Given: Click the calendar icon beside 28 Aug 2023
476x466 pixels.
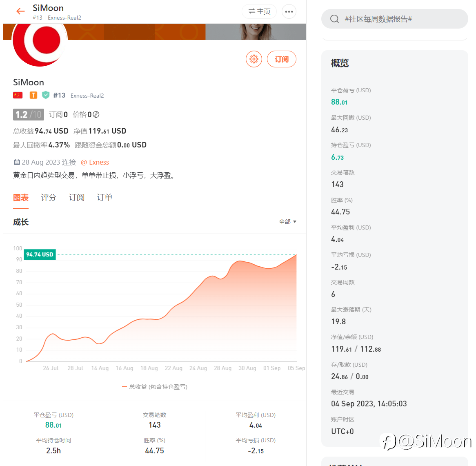Looking at the screenshot, I should tap(17, 162).
